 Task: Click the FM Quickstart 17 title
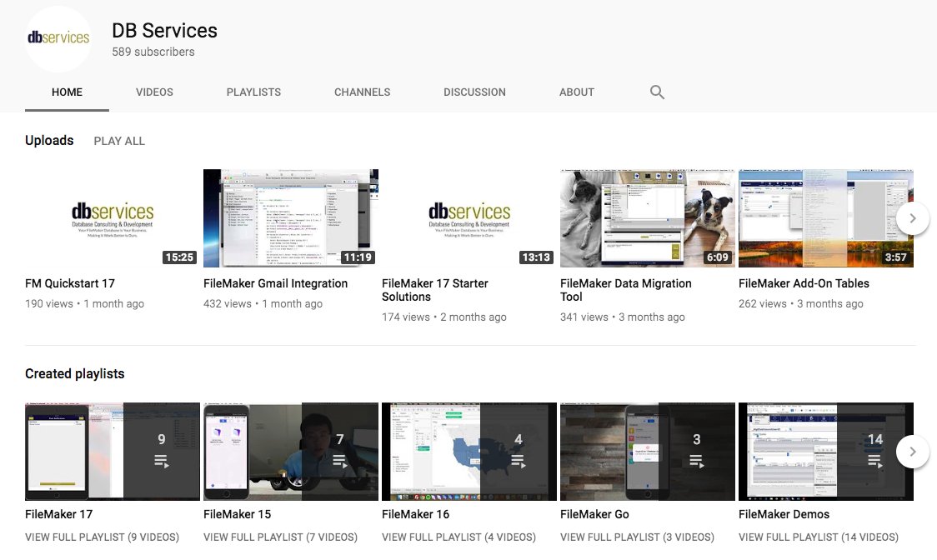(x=70, y=283)
